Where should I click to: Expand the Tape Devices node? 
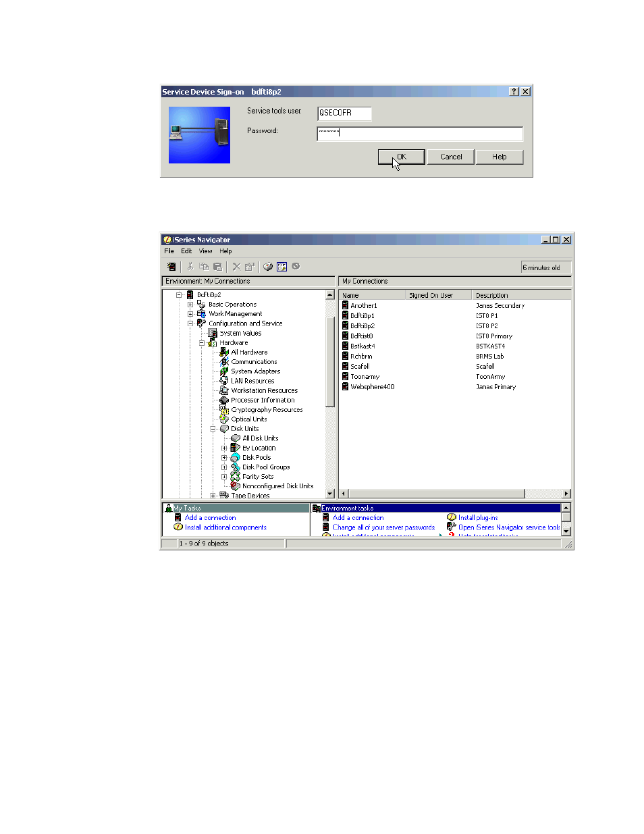213,496
